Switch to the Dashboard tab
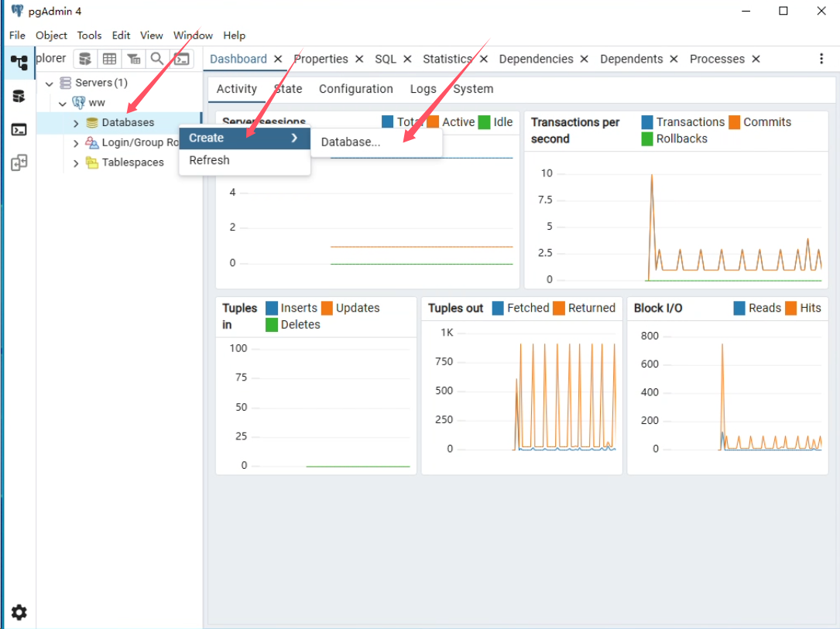840x629 pixels. point(238,59)
